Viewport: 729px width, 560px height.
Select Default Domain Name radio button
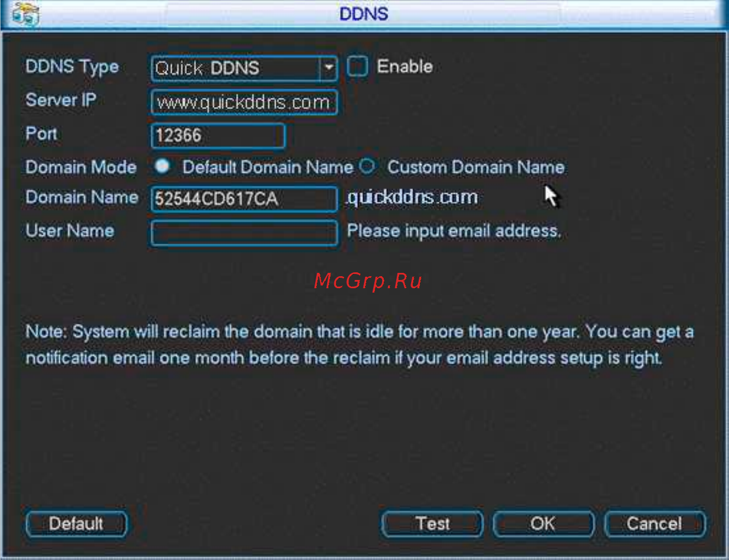(162, 166)
